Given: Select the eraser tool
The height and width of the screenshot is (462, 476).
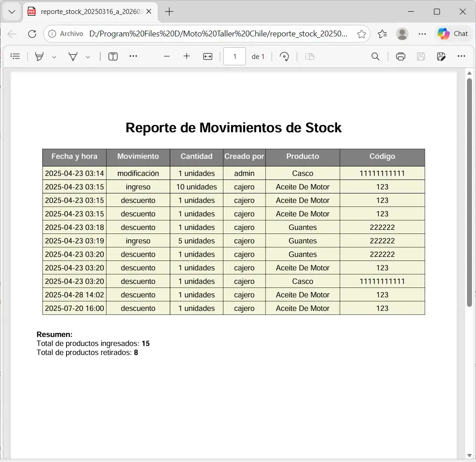Looking at the screenshot, I should pos(73,56).
